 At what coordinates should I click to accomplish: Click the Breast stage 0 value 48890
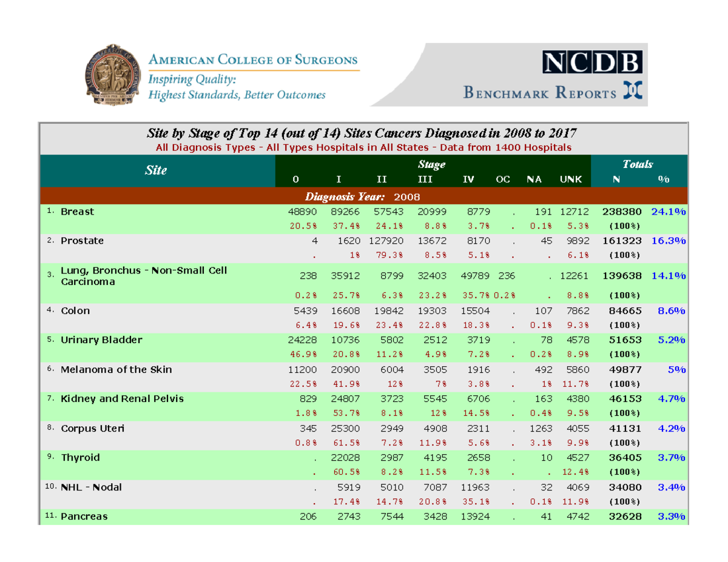(303, 212)
